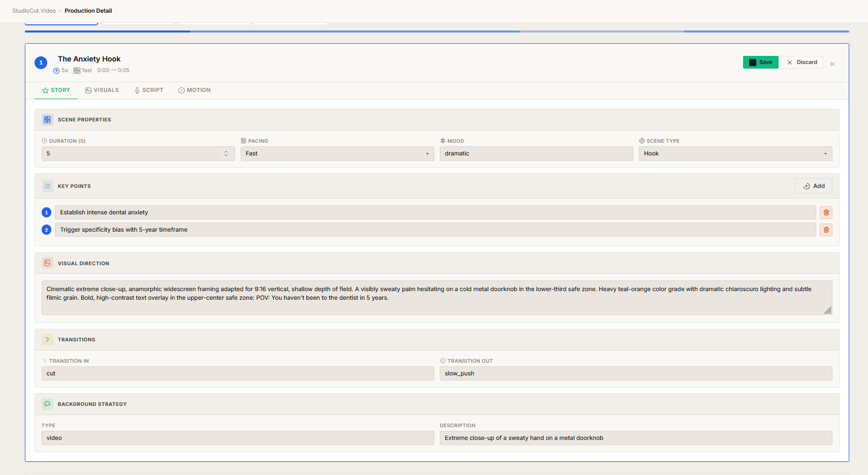Open the MOTION tab
This screenshot has width=868, height=475.
click(x=195, y=90)
